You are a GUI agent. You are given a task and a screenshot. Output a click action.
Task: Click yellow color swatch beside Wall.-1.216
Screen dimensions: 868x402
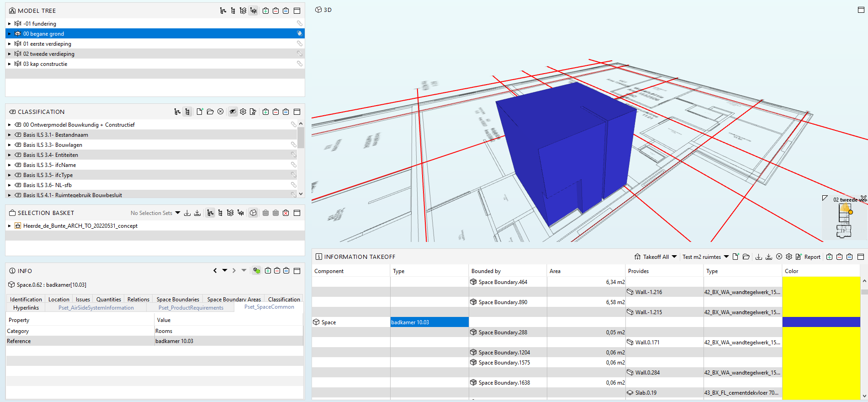click(821, 292)
